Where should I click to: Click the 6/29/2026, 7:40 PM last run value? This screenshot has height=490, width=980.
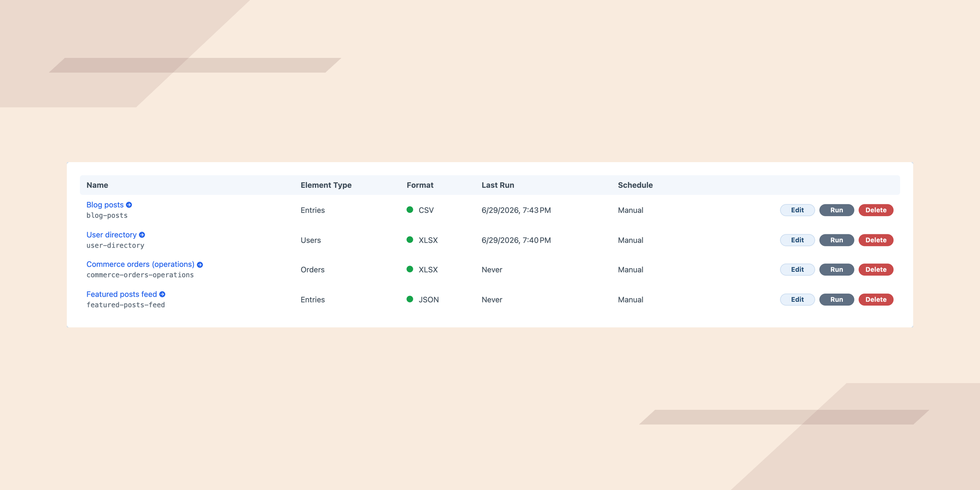516,240
